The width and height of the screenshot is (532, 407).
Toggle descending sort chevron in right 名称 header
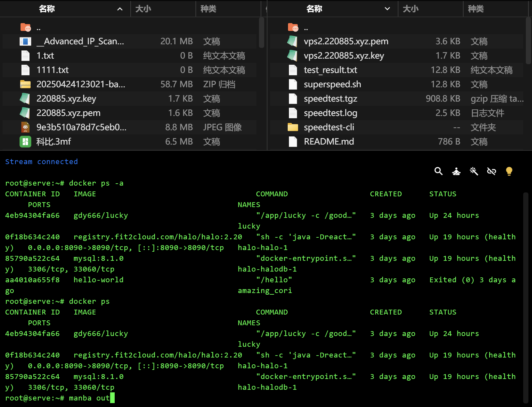click(x=387, y=9)
